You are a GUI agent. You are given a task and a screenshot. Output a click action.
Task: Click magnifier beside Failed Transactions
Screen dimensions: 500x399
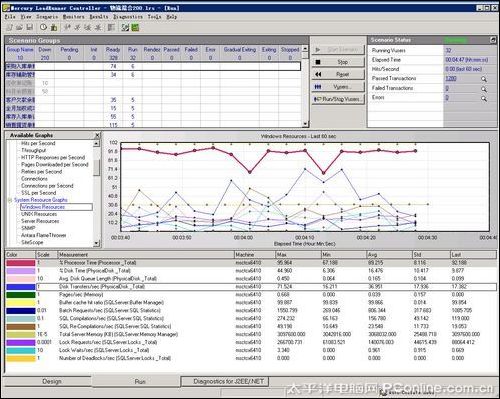484,89
